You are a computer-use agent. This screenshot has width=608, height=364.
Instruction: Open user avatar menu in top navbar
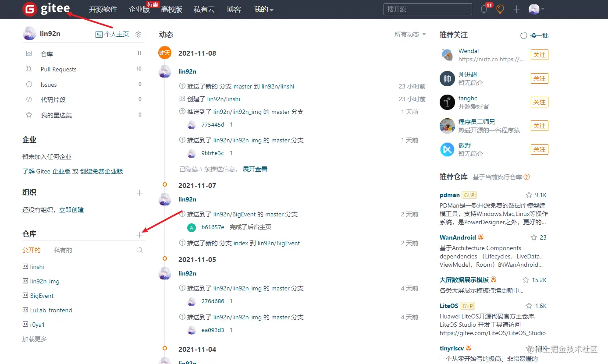pyautogui.click(x=537, y=9)
